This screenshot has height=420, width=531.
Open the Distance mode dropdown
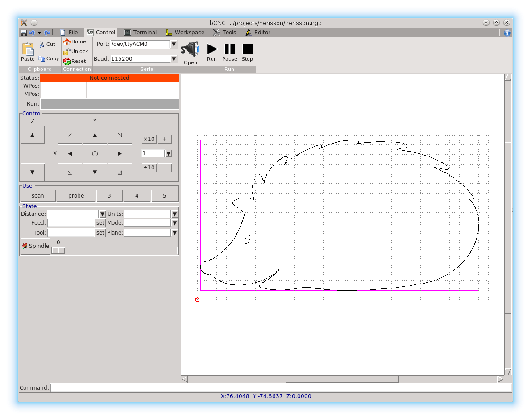(x=102, y=214)
